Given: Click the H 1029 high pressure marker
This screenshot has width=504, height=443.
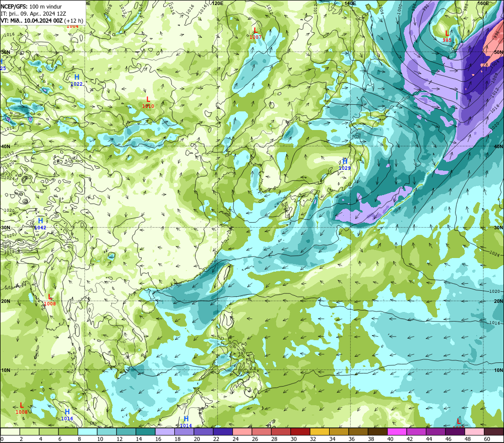Looking at the screenshot, I should [x=345, y=164].
